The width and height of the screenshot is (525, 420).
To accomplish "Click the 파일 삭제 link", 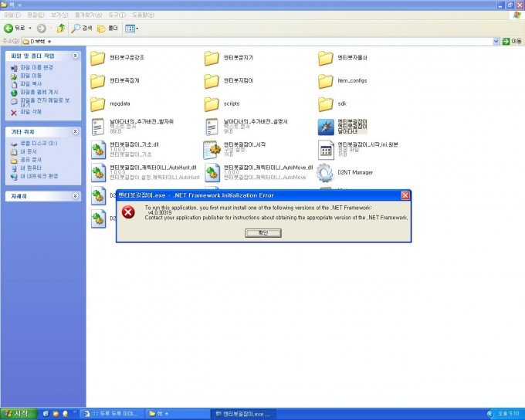I will (31, 112).
